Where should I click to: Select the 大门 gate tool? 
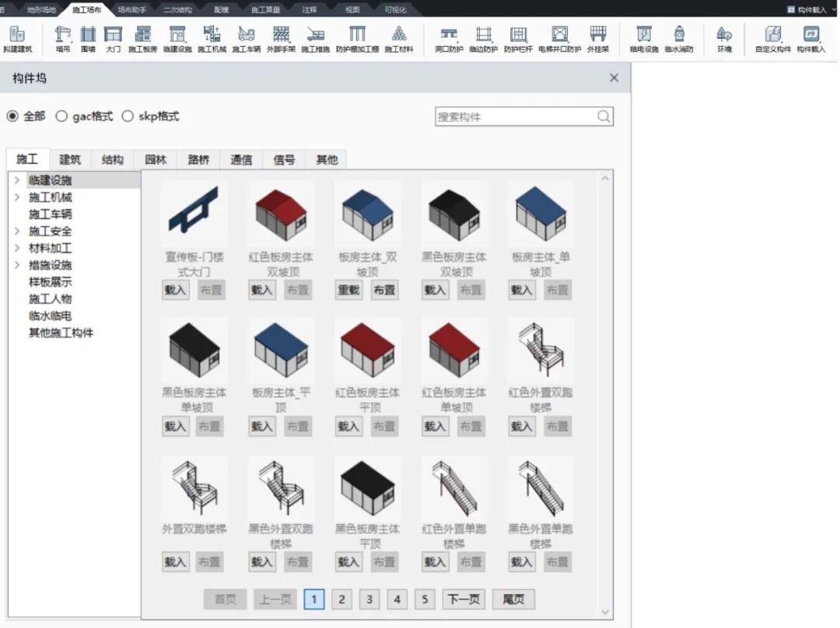tap(113, 40)
